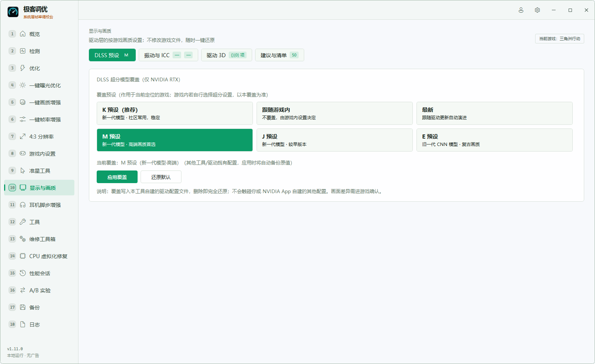The width and height of the screenshot is (595, 364).
Task: Select 一键画质增强 image icon
Action: 23,102
